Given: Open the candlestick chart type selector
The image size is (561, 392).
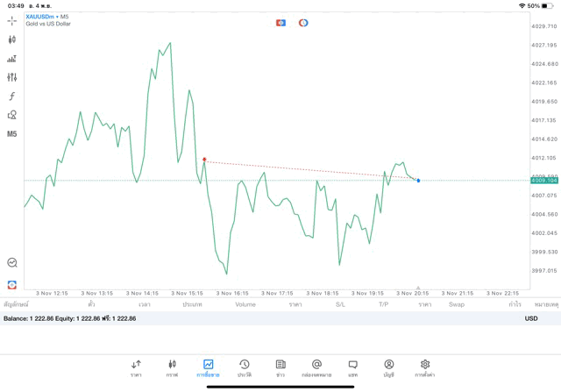Looking at the screenshot, I should point(11,39).
